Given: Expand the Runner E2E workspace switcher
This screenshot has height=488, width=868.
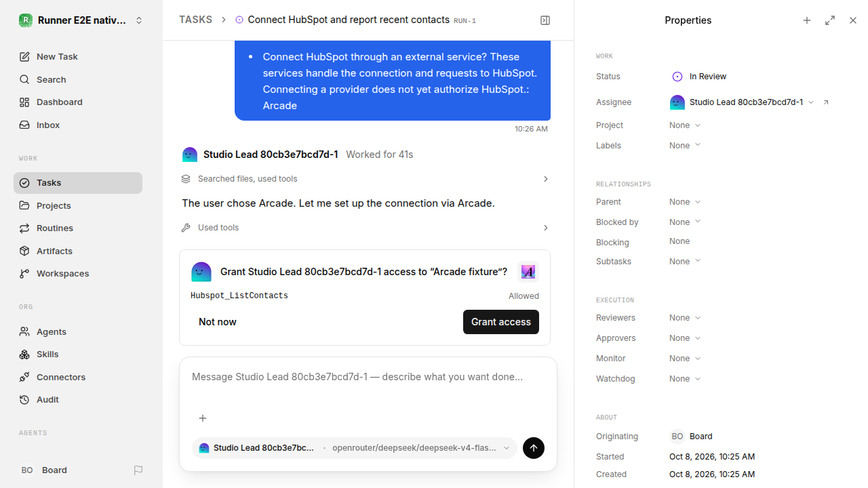Looking at the screenshot, I should click(x=81, y=20).
